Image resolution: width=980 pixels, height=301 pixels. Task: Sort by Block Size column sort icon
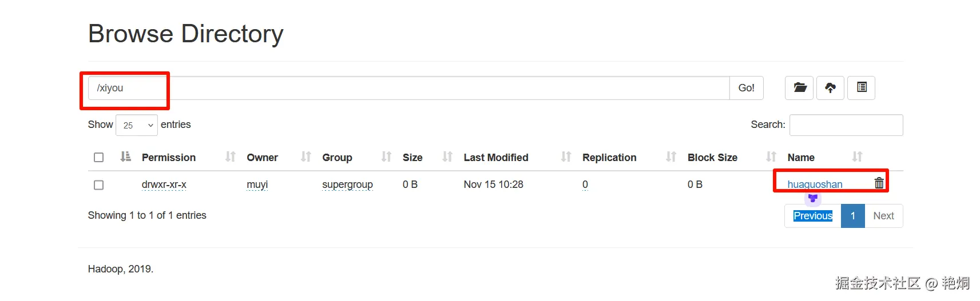[x=771, y=157]
